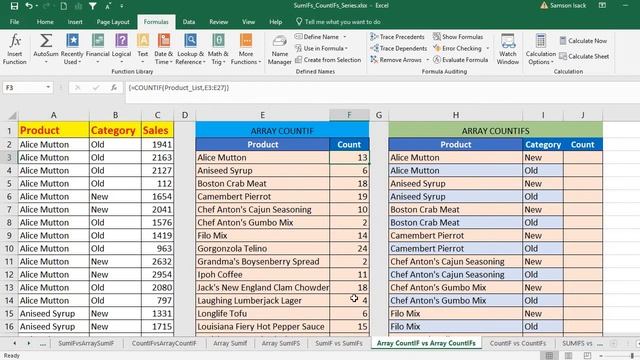Click the Trace Precedents command

pos(398,37)
